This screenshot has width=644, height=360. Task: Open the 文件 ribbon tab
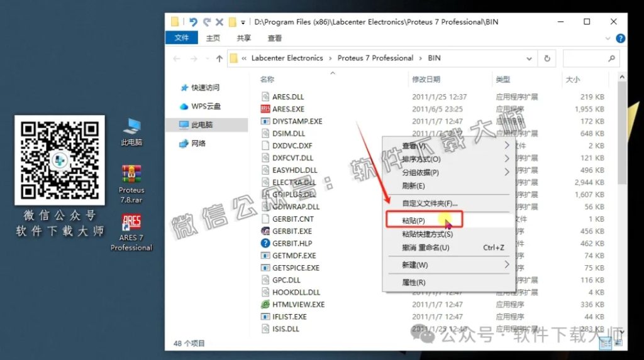(x=182, y=38)
